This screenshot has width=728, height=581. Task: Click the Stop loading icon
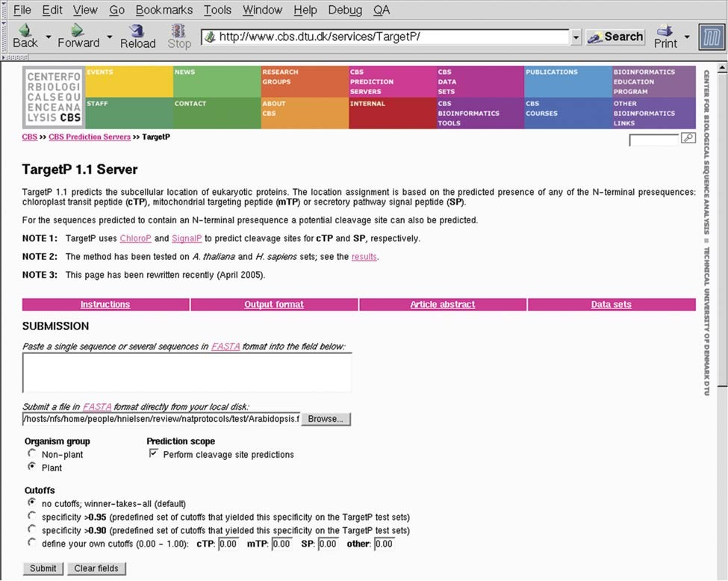coord(178,31)
